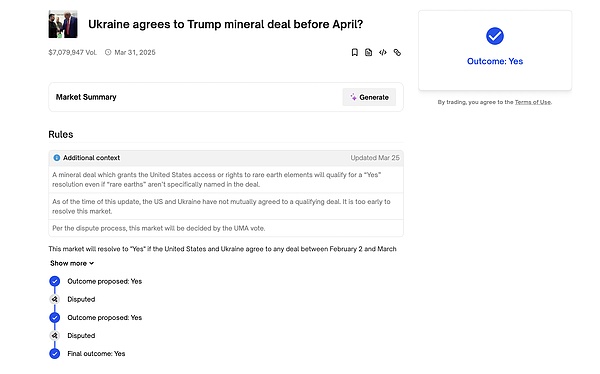This screenshot has width=600, height=374.
Task: Click the Show more chevron arrow
Action: 91,263
